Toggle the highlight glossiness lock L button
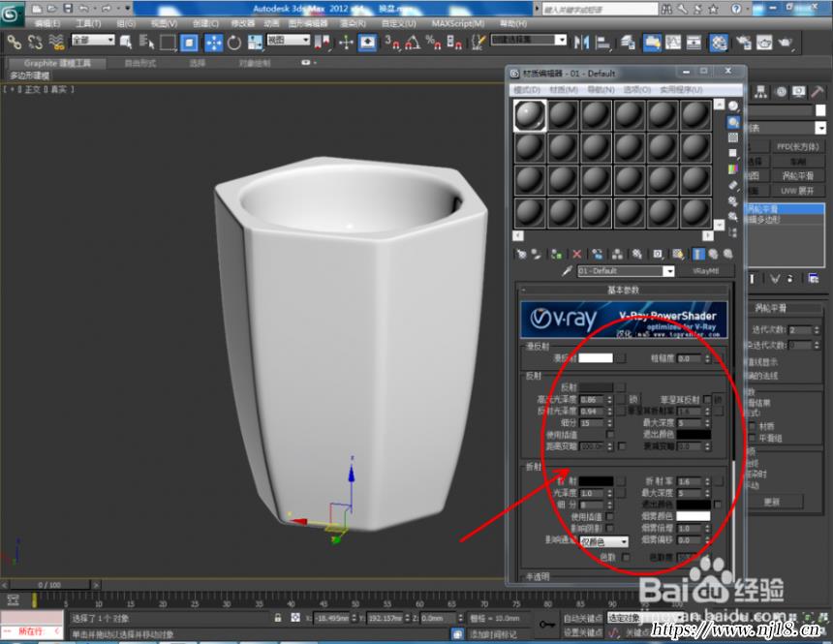This screenshot has height=644, width=833. 633,399
